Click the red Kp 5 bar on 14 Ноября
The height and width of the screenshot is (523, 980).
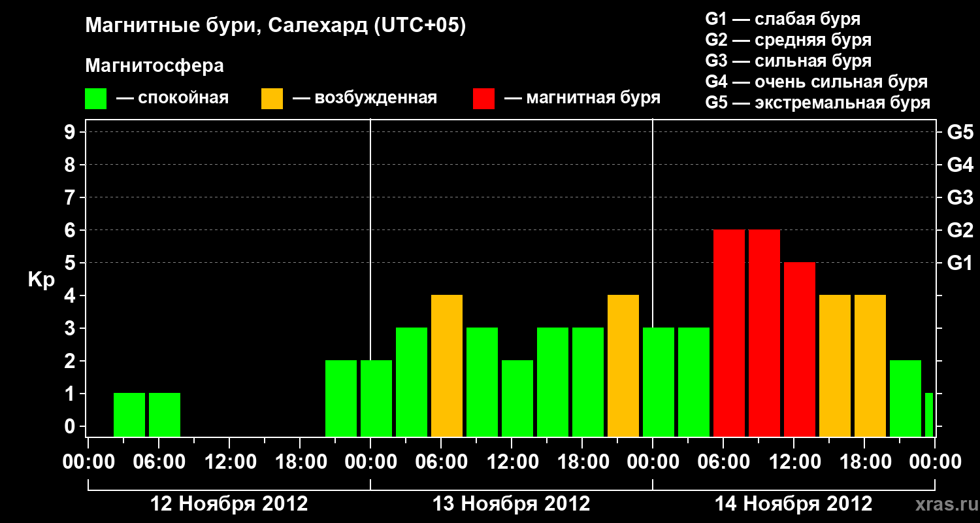pyautogui.click(x=800, y=349)
